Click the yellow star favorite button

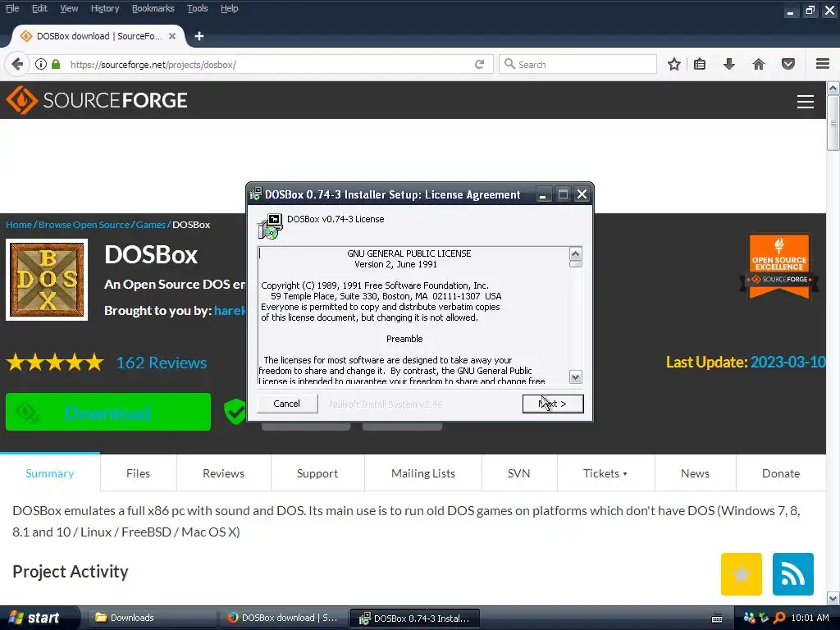click(742, 574)
